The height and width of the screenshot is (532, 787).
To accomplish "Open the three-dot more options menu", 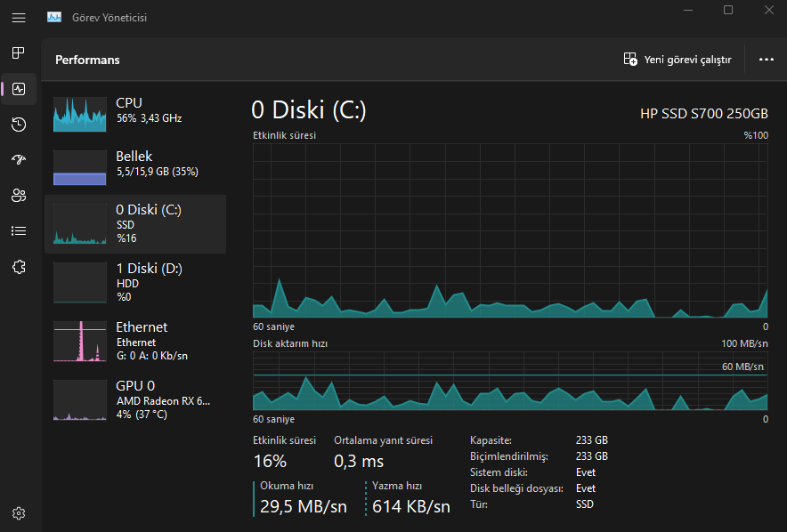I will [x=766, y=60].
